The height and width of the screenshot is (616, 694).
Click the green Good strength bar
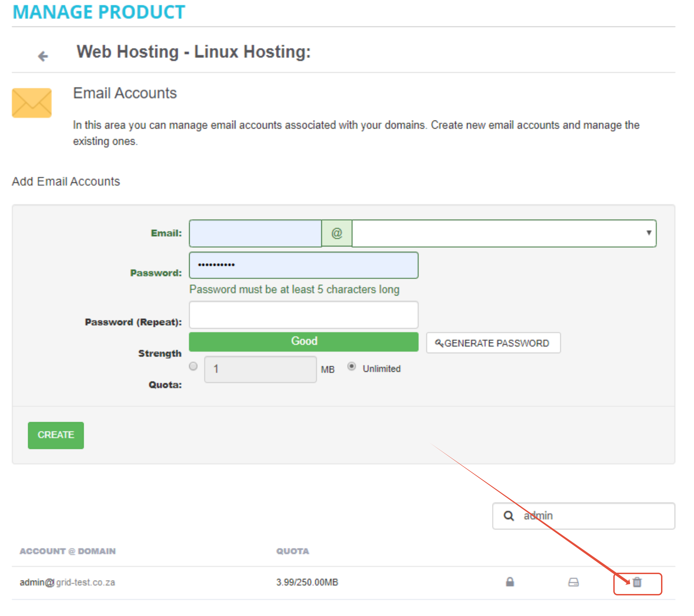(x=304, y=341)
